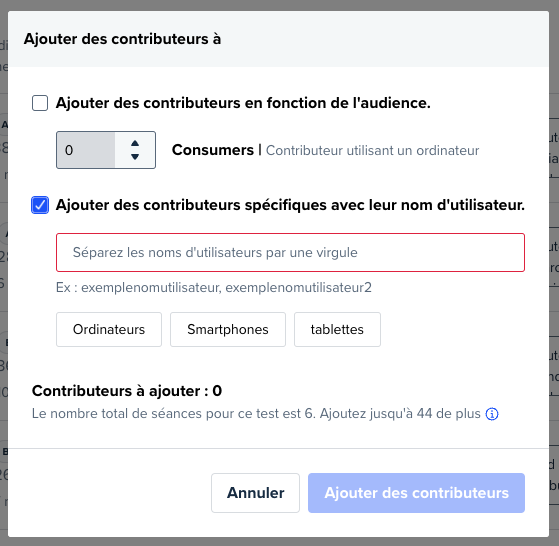Cancel the dialog with Annuler
Image resolution: width=559 pixels, height=546 pixels.
[255, 493]
